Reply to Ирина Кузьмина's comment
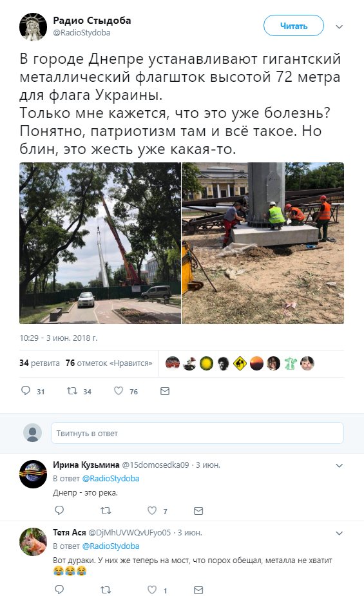The width and height of the screenshot is (364, 596). (59, 510)
